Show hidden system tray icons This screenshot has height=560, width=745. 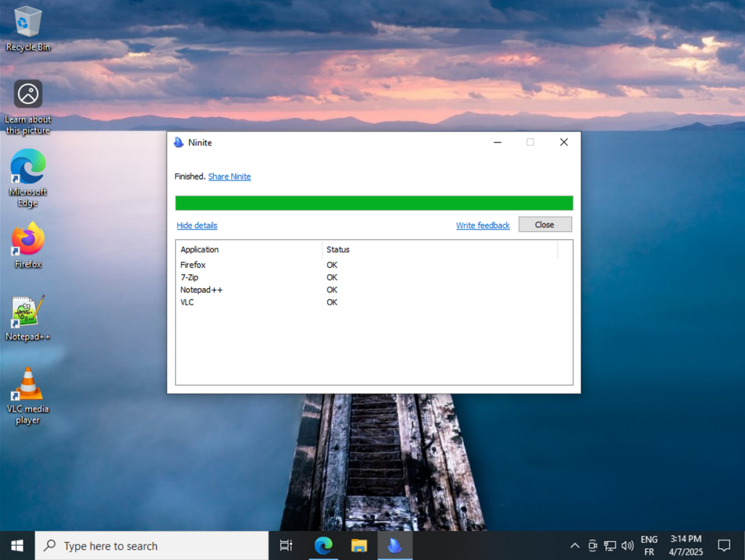(575, 545)
